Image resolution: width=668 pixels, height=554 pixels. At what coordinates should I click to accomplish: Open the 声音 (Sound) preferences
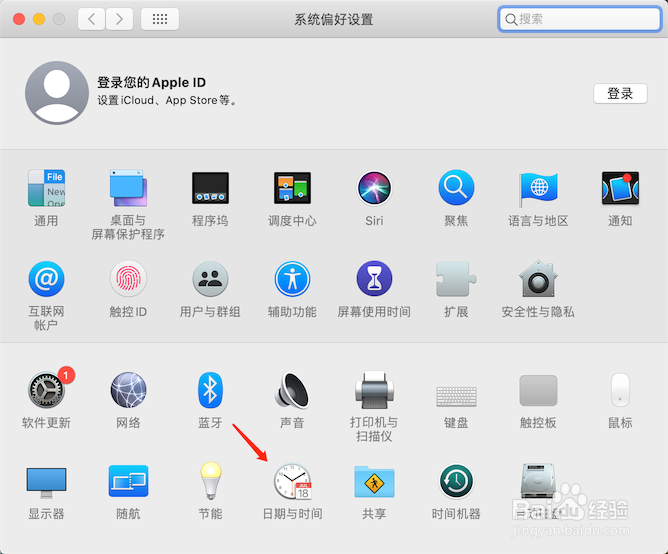(292, 390)
